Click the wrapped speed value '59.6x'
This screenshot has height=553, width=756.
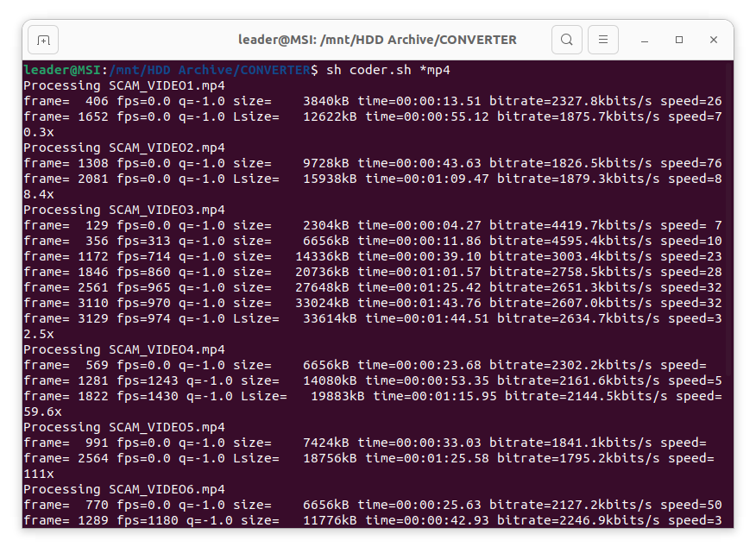43,412
